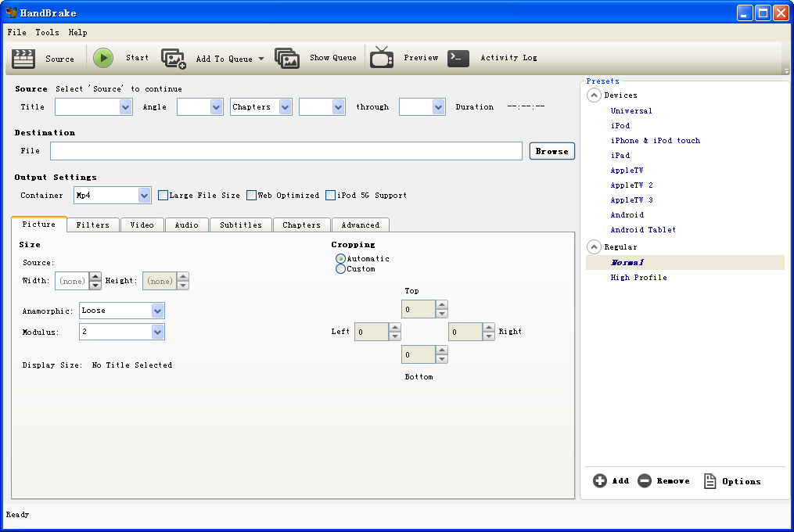Switch to the Video tab
794x532 pixels.
click(142, 225)
